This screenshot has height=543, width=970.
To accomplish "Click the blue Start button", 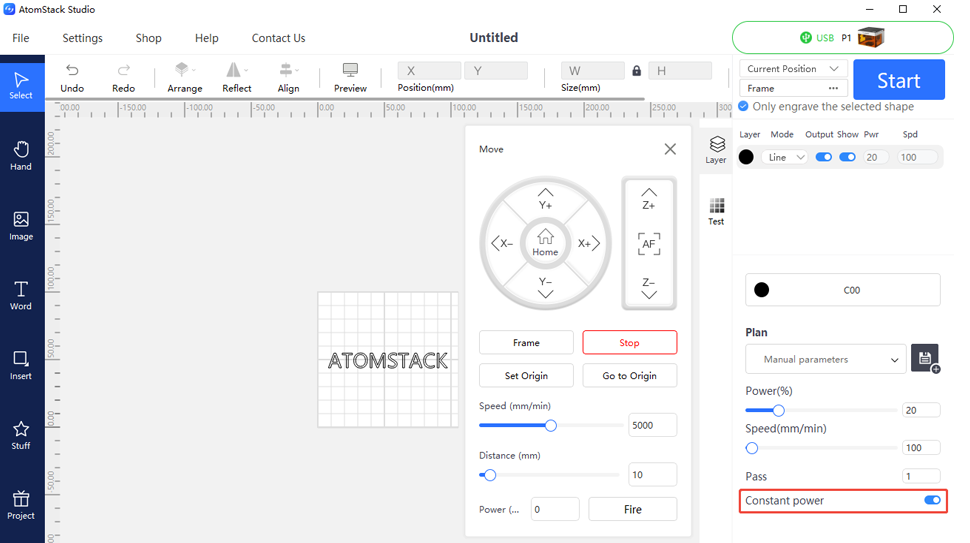I will (899, 80).
